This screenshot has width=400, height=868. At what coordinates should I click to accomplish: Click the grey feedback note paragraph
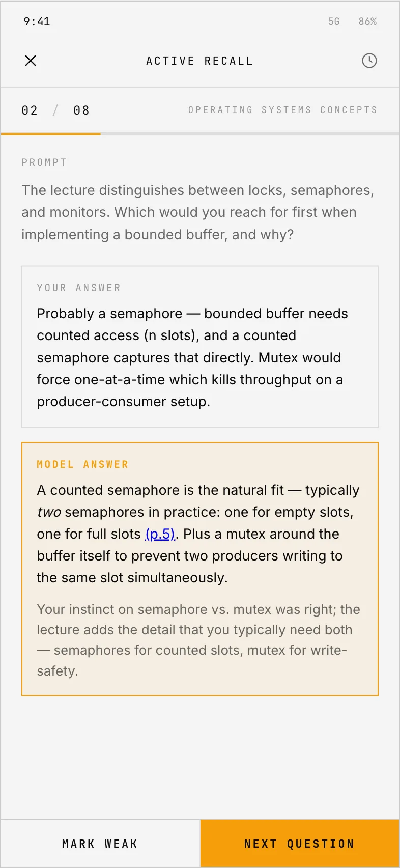point(198,640)
